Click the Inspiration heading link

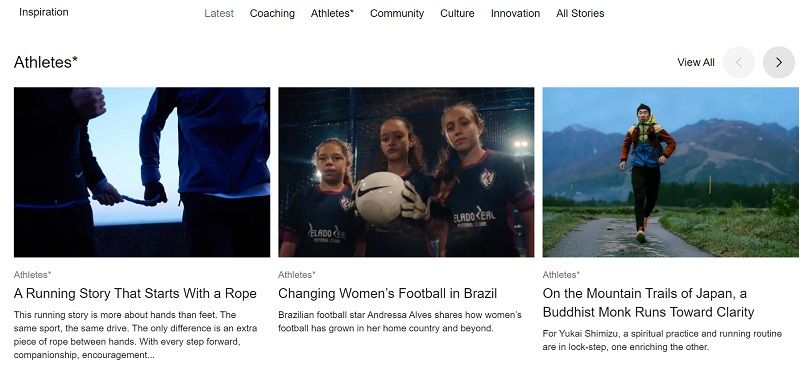(43, 12)
